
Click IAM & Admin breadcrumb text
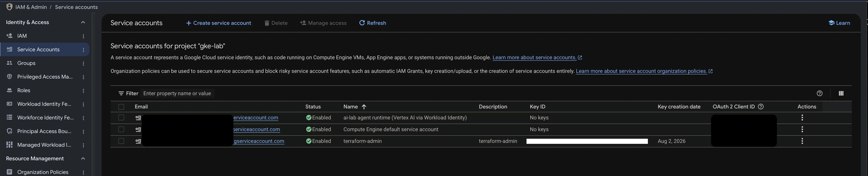click(x=31, y=7)
